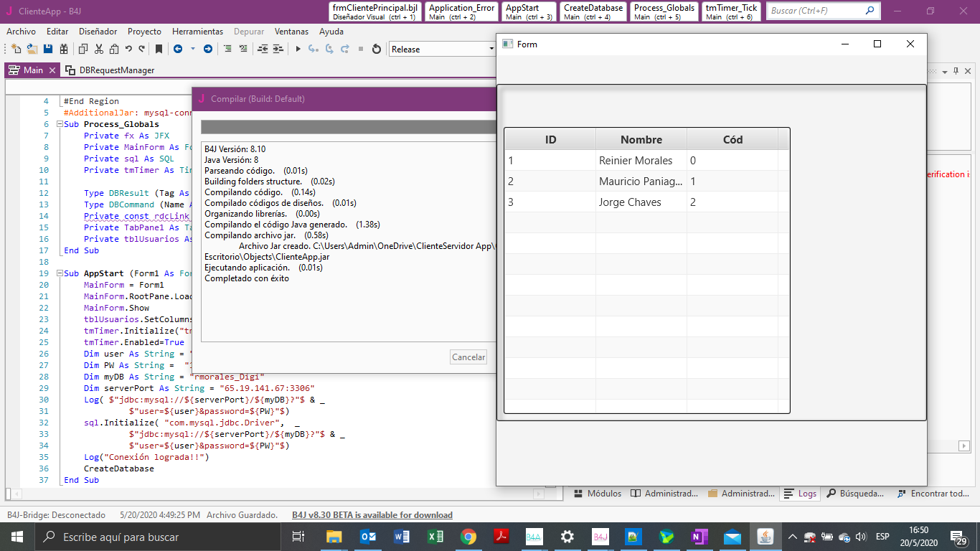Screen dimensions: 980x551
Task: Click the Cut scissors toolbar icon
Action: click(x=99, y=49)
